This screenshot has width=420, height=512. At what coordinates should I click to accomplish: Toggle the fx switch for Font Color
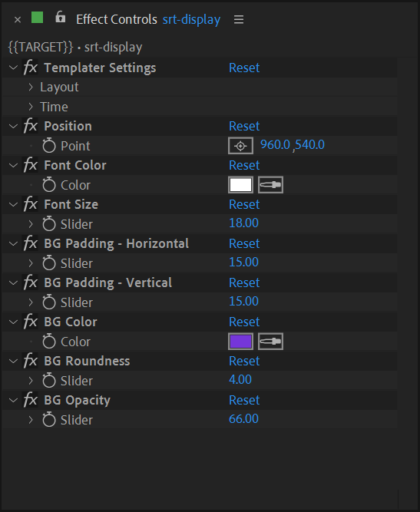(31, 165)
